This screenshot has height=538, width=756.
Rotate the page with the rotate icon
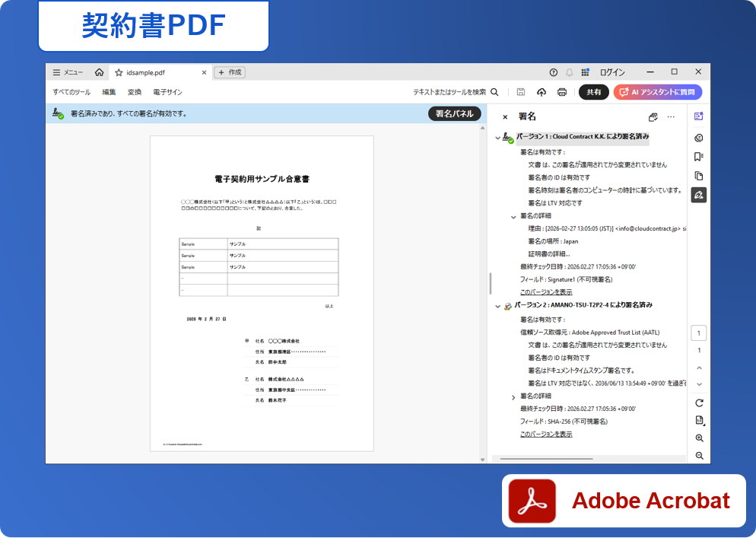[x=699, y=403]
